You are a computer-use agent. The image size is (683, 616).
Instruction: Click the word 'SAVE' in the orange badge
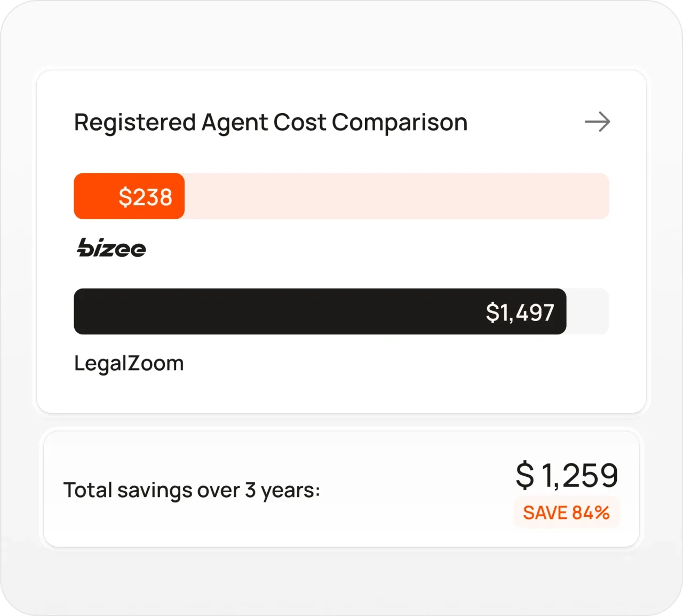[545, 513]
